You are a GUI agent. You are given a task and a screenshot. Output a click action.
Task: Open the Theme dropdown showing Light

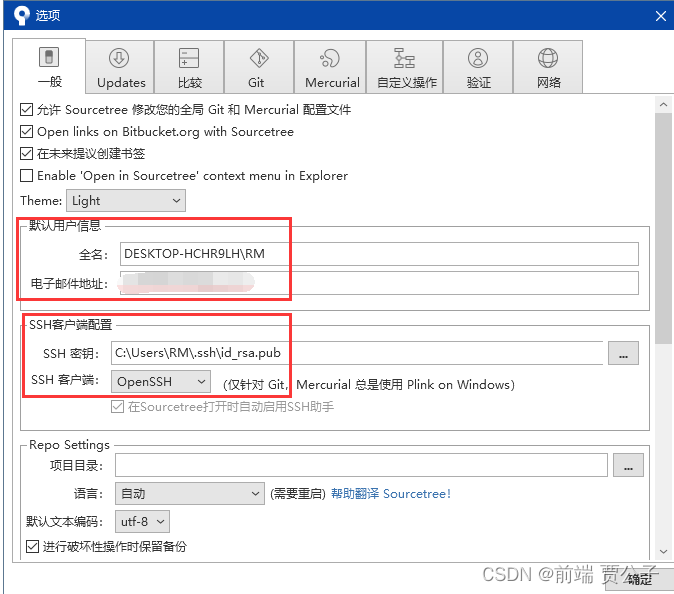click(x=126, y=201)
